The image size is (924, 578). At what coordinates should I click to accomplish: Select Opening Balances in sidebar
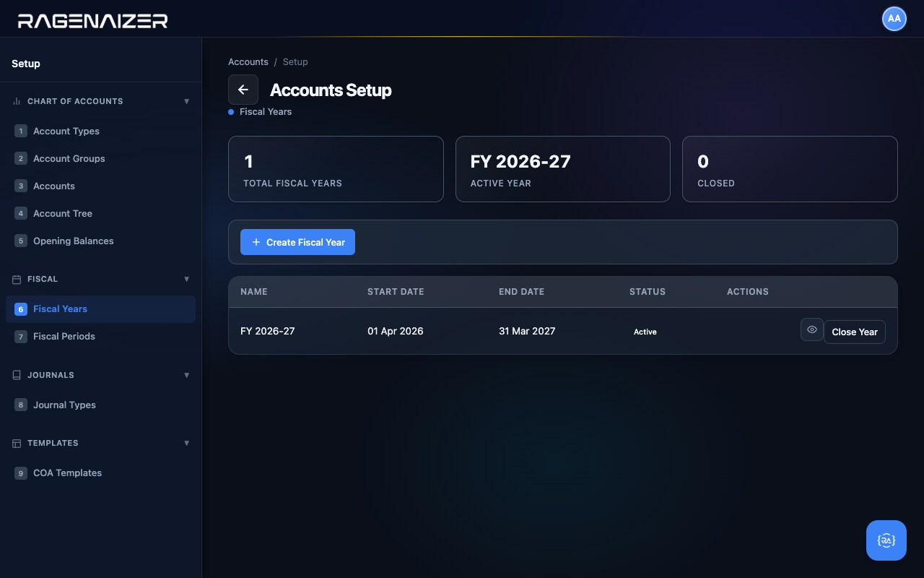tap(100, 241)
